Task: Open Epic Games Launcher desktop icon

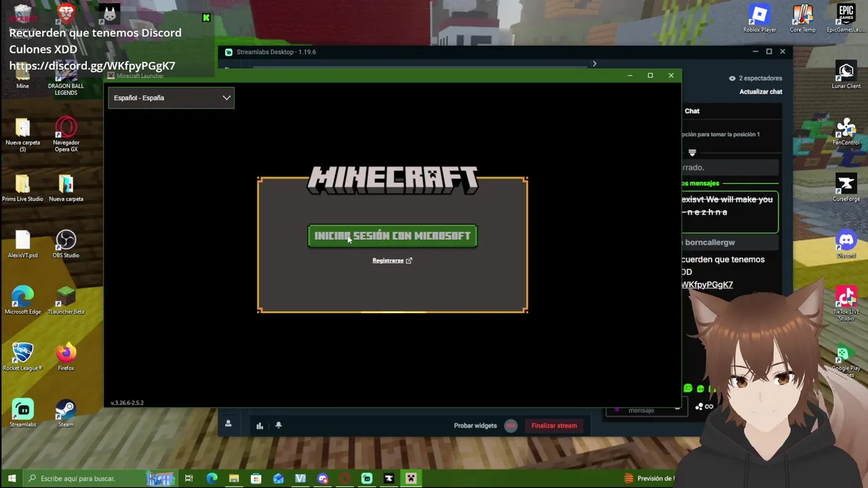Action: click(x=846, y=18)
